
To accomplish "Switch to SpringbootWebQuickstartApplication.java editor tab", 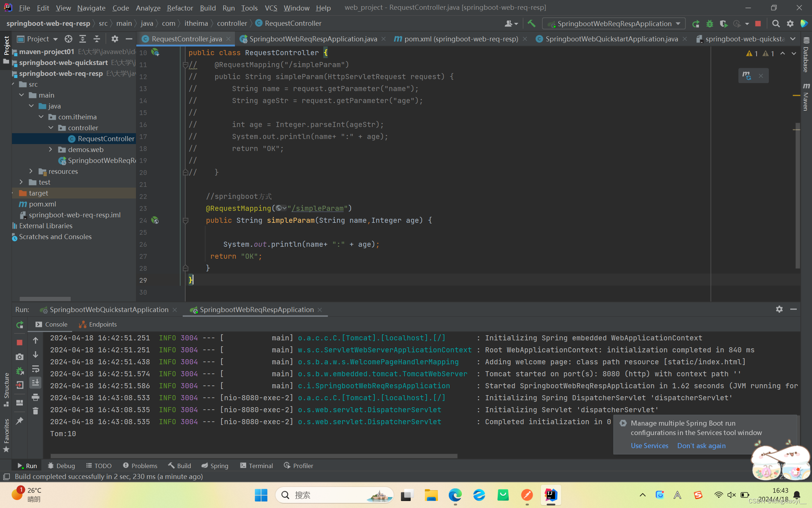I will (x=611, y=39).
